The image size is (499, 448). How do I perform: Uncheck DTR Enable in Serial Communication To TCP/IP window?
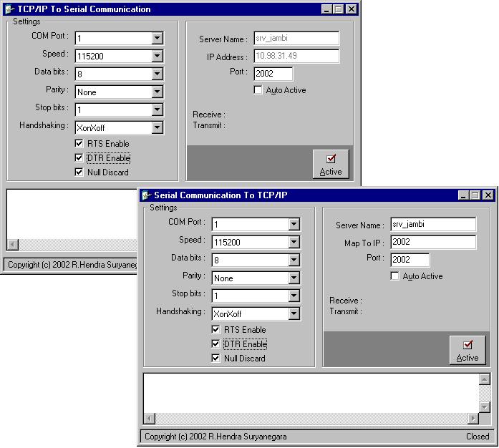tap(216, 344)
